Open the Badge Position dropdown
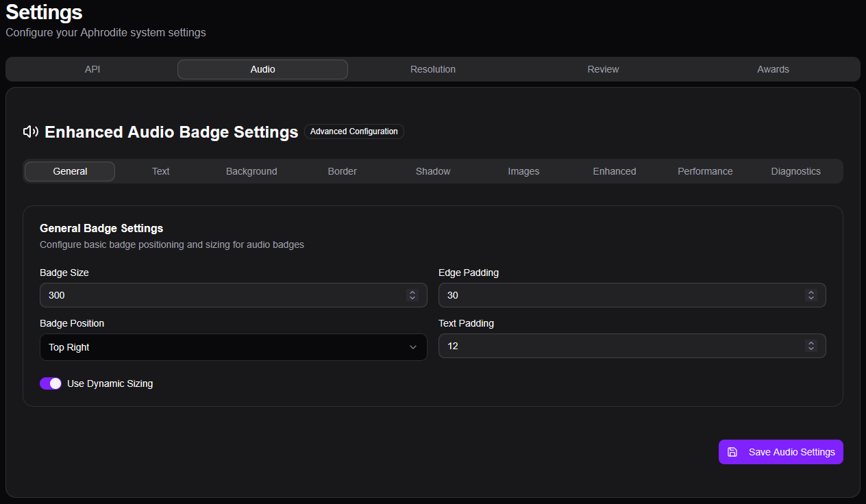Screen dimensions: 866x504 (x=234, y=347)
